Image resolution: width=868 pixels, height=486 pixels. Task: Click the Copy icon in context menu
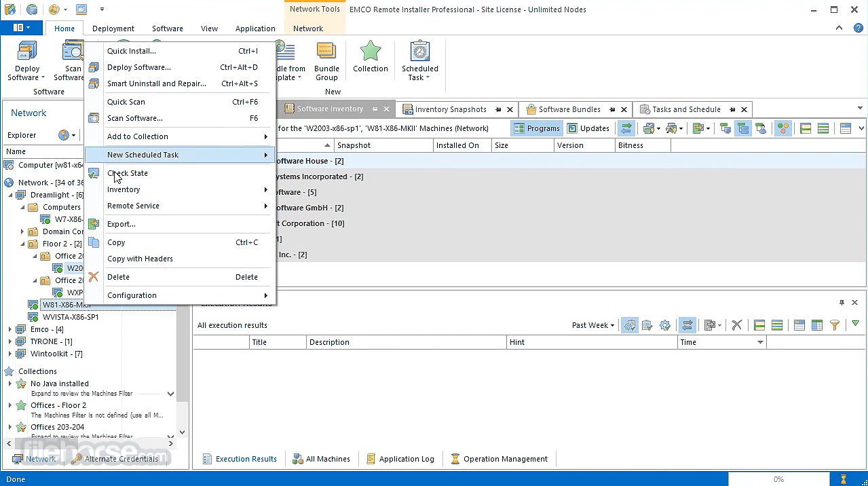(94, 242)
